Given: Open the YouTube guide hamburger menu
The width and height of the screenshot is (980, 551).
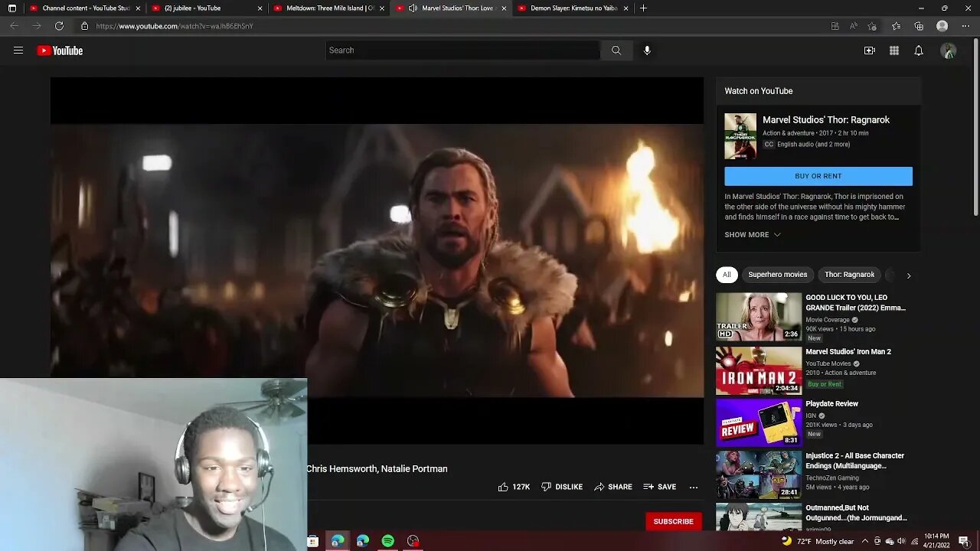Looking at the screenshot, I should coord(18,51).
